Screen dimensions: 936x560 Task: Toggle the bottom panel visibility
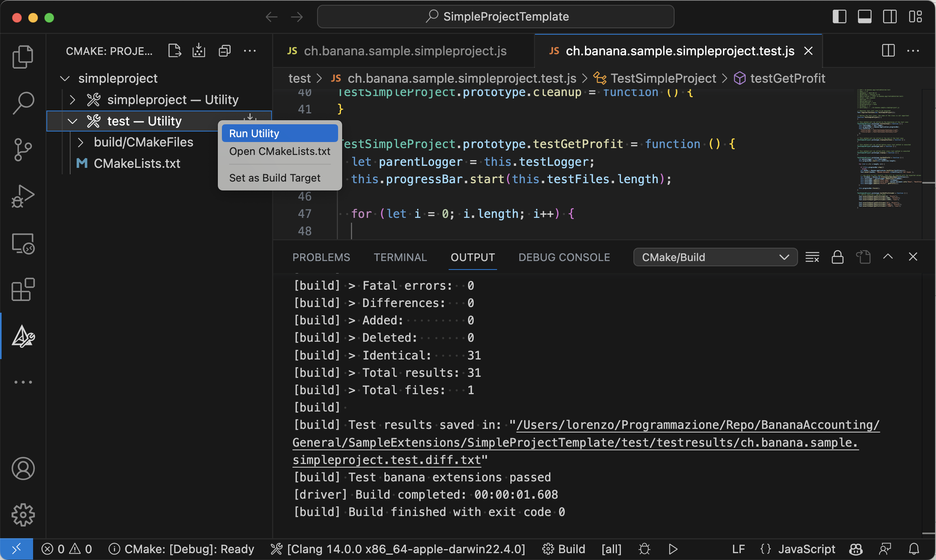pos(865,17)
